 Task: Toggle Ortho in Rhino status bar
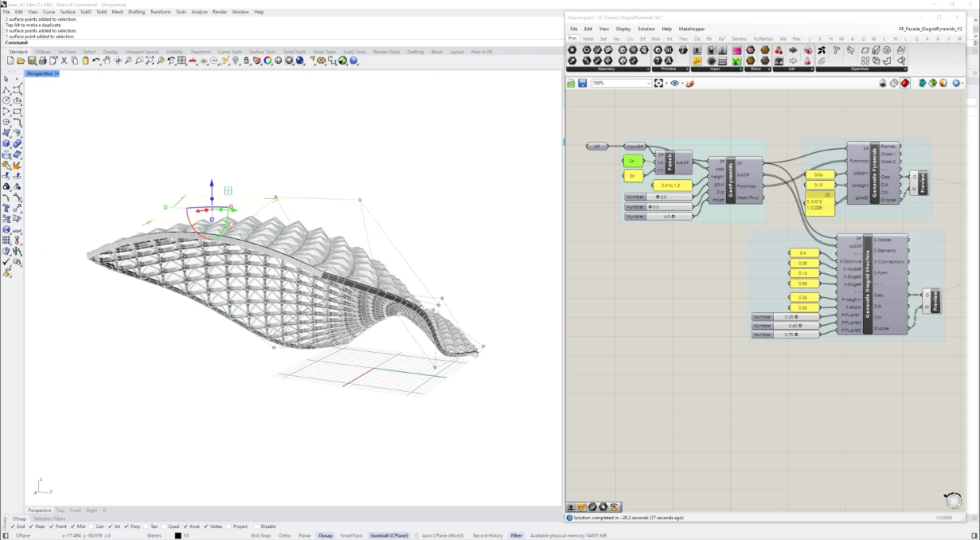284,536
